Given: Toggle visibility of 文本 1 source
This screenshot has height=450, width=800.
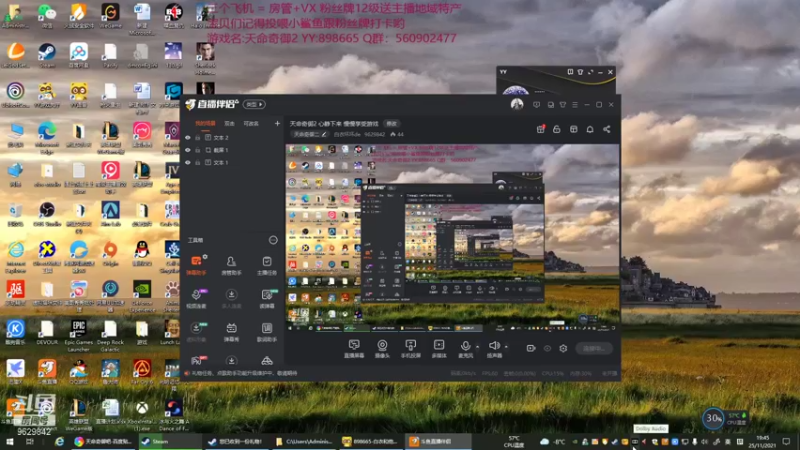Looking at the screenshot, I should point(187,162).
